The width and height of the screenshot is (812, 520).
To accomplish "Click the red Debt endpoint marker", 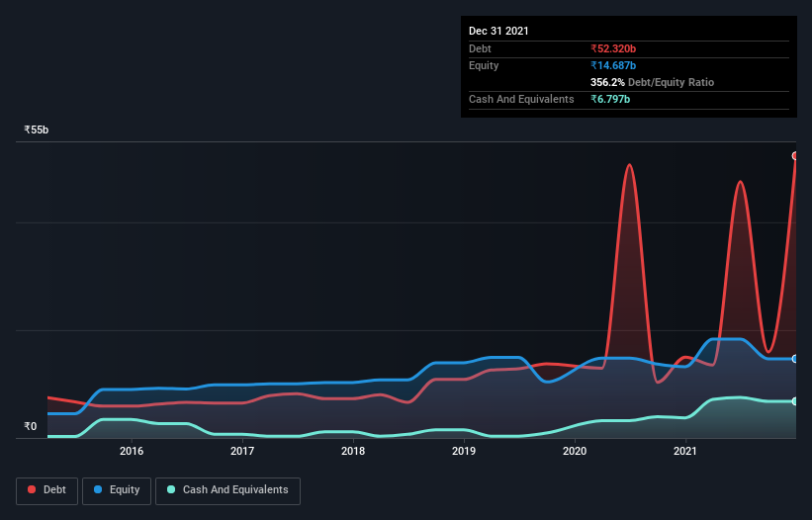I will [x=795, y=156].
